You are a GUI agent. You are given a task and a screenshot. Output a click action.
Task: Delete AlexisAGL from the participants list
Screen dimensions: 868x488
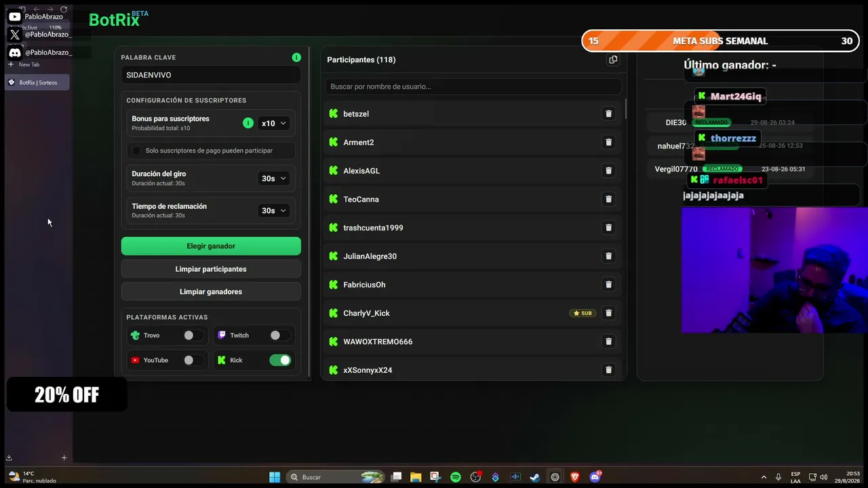coord(608,171)
